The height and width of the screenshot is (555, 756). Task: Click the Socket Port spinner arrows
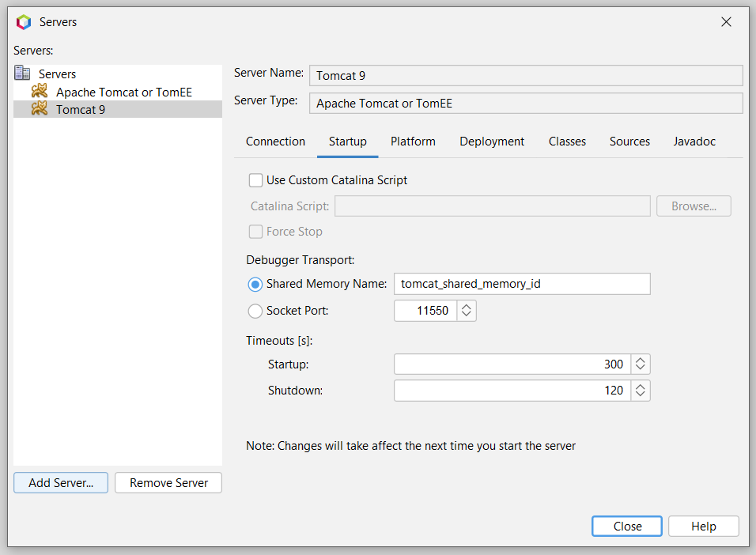pyautogui.click(x=467, y=311)
